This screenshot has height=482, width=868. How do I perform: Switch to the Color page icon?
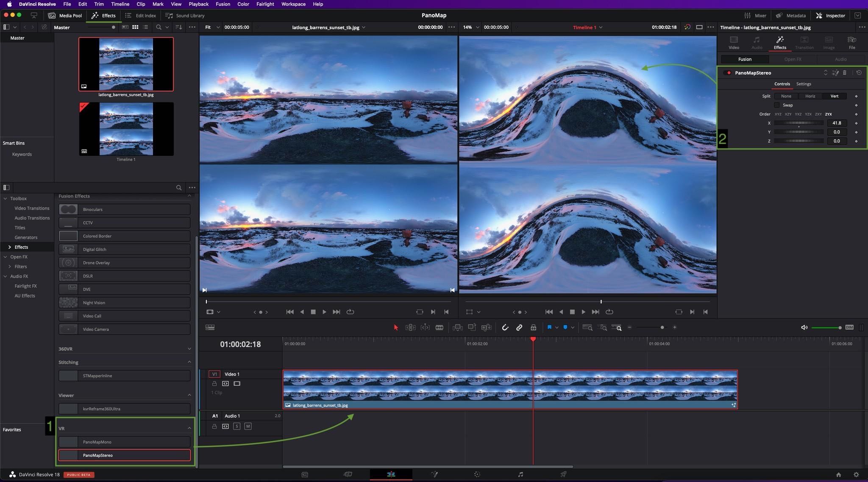point(477,474)
